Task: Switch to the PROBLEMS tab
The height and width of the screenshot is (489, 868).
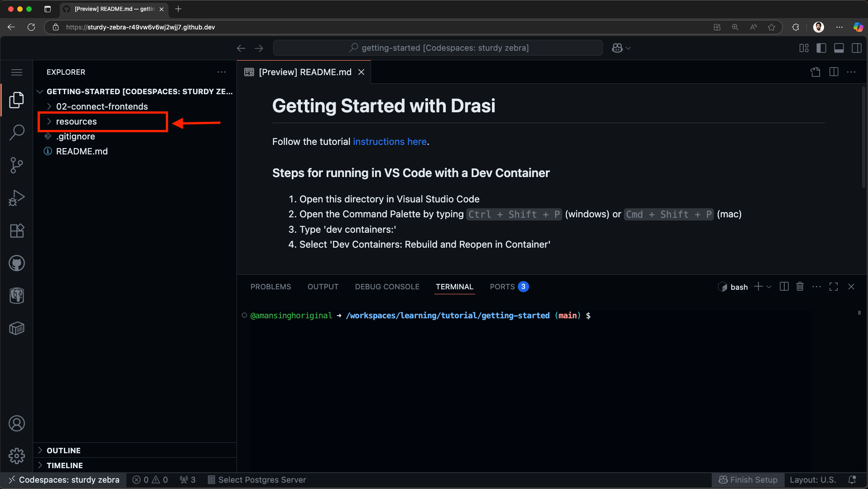Action: pos(270,287)
